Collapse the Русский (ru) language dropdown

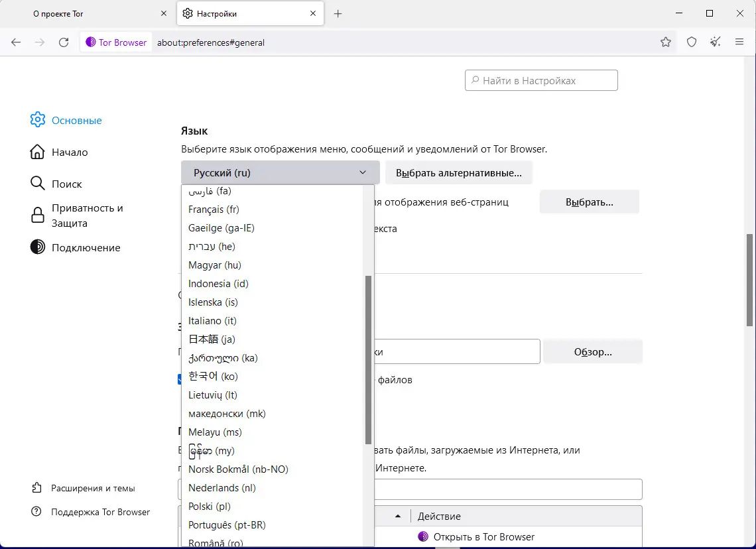coord(280,172)
